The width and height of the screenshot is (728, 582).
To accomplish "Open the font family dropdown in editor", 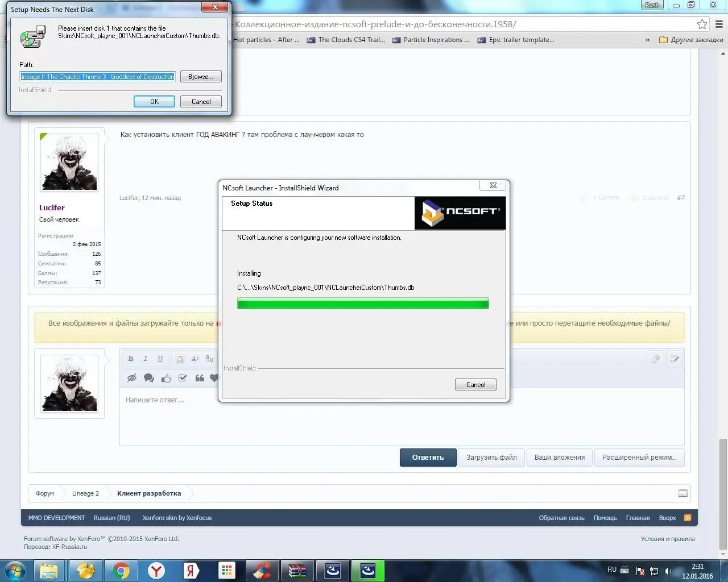I will click(x=210, y=359).
